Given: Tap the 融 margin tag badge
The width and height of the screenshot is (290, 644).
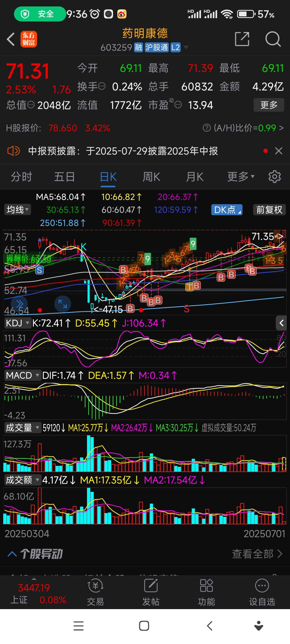Looking at the screenshot, I should [139, 47].
